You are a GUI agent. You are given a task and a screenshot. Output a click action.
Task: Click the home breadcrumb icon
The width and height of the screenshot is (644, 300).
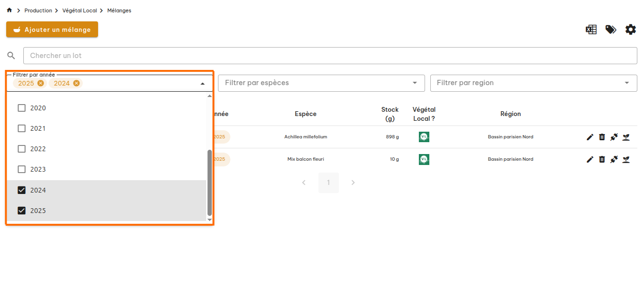[9, 10]
